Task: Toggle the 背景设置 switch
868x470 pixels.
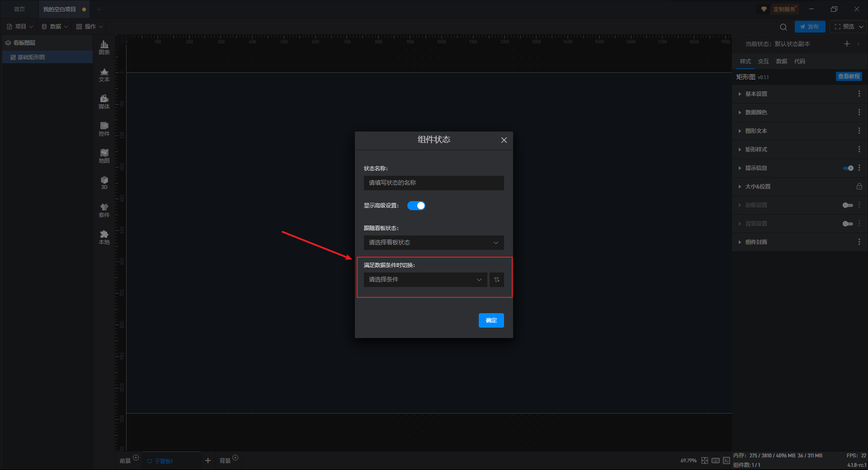Action: coord(848,224)
